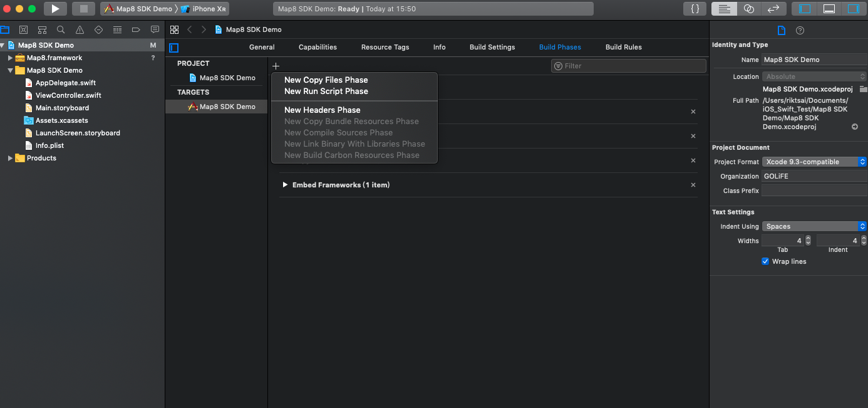This screenshot has height=408, width=868.
Task: Toggle the Wrap lines checkbox
Action: 765,261
